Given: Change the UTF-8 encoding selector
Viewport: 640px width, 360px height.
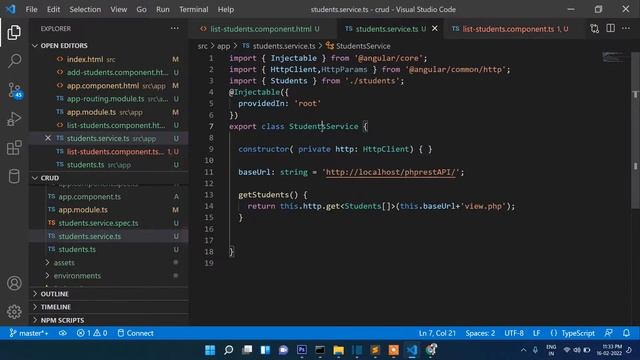Looking at the screenshot, I should [x=514, y=333].
